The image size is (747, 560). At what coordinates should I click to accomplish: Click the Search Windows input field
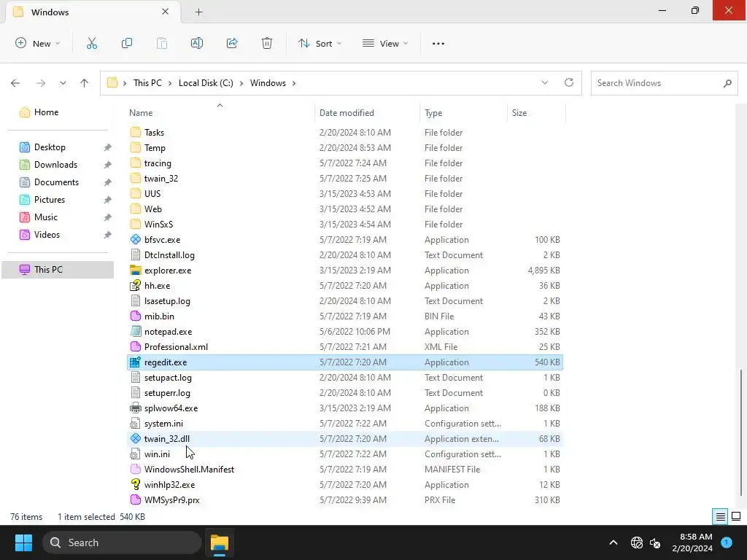[664, 83]
